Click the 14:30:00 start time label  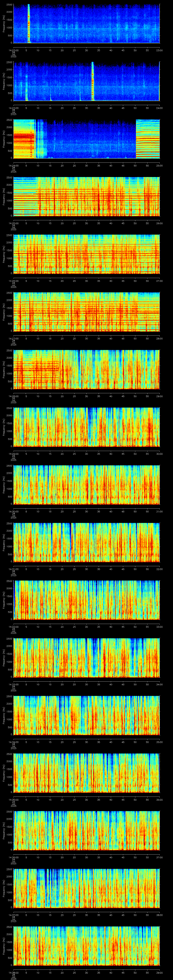pos(13,511)
